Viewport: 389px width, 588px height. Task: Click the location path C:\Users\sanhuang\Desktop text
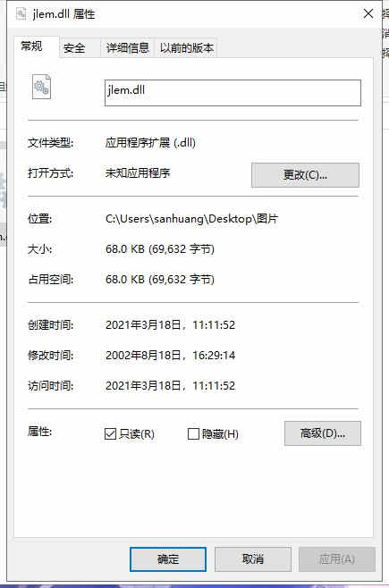(x=191, y=219)
